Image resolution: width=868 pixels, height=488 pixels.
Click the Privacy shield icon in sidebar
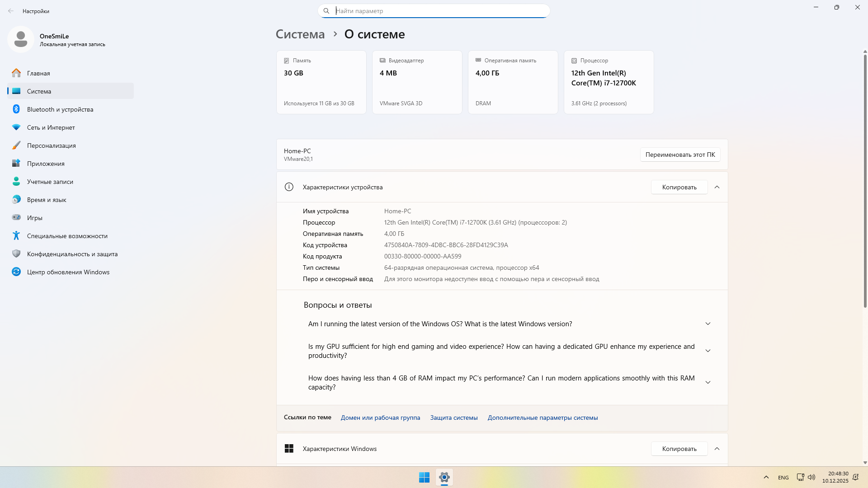(16, 254)
